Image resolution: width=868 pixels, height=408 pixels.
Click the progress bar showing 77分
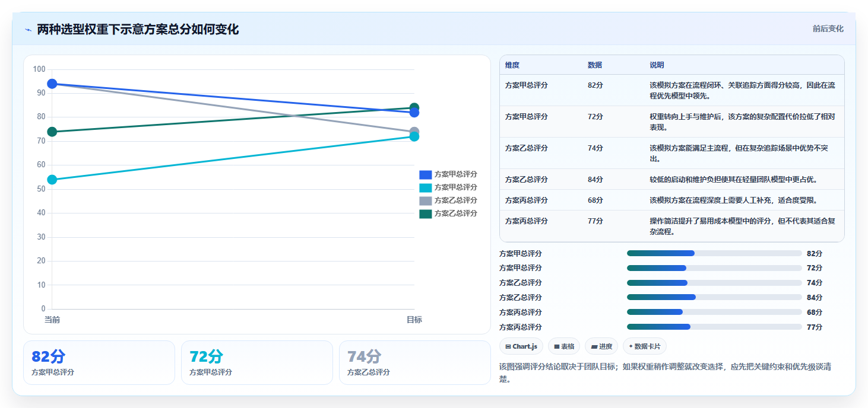coord(714,327)
